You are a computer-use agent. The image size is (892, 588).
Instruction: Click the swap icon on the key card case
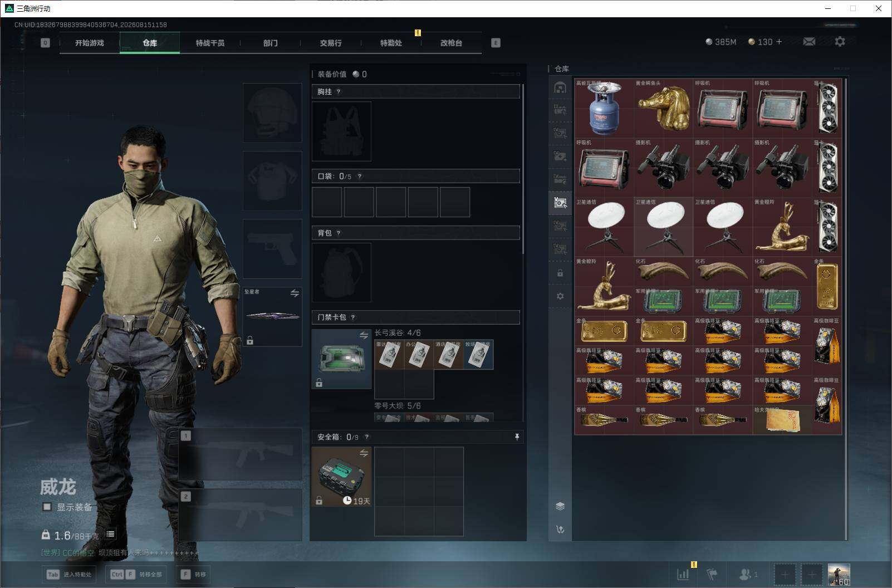point(364,335)
